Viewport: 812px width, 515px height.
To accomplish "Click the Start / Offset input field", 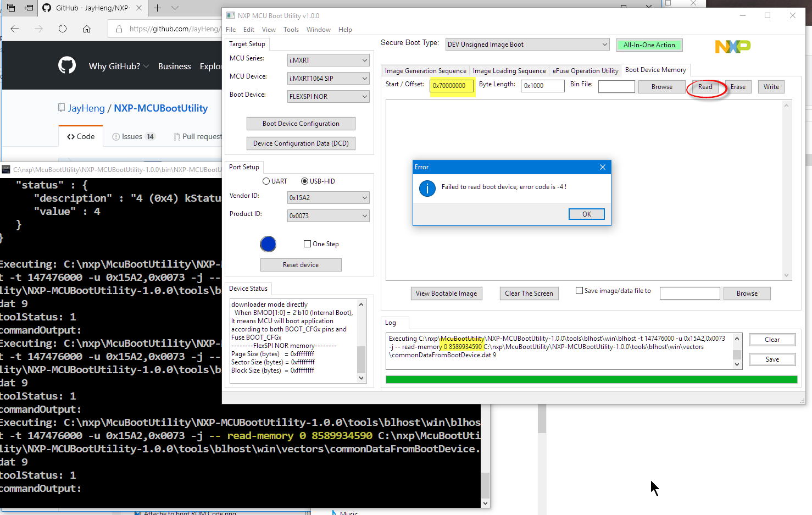I will point(452,86).
